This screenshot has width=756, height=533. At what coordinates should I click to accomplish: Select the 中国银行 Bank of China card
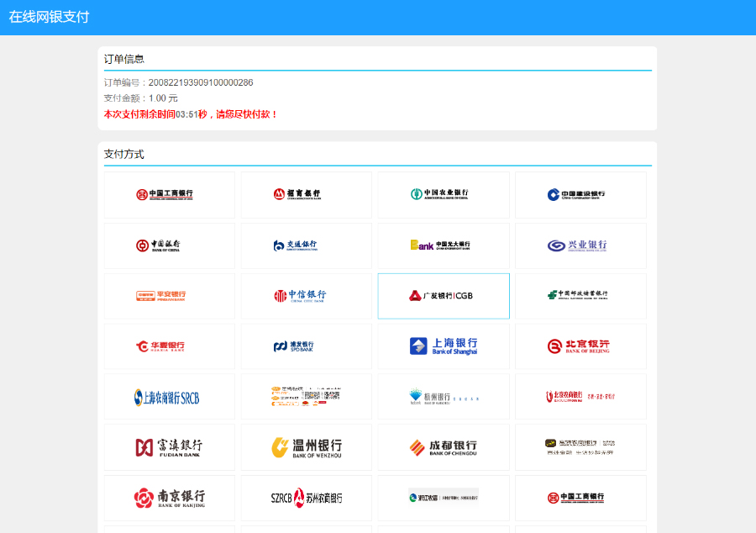(169, 245)
